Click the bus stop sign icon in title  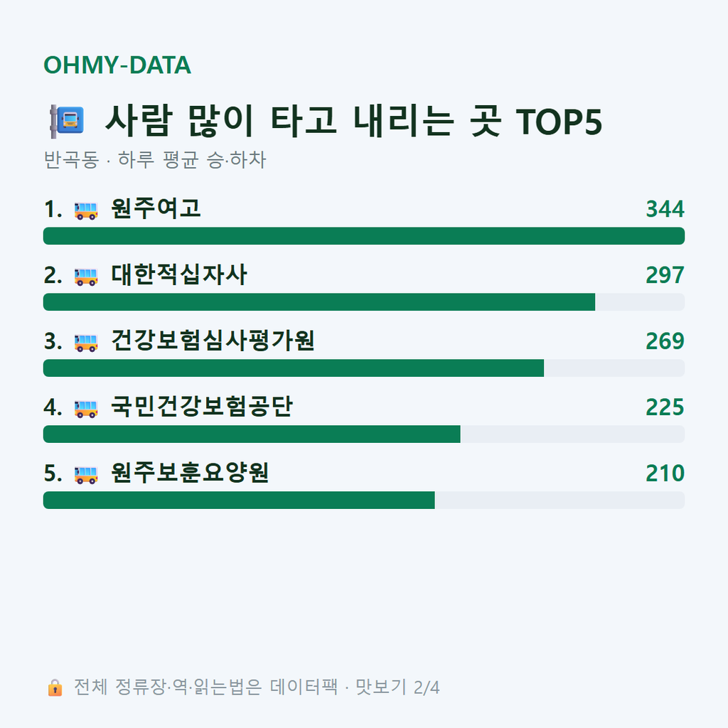pyautogui.click(x=68, y=122)
